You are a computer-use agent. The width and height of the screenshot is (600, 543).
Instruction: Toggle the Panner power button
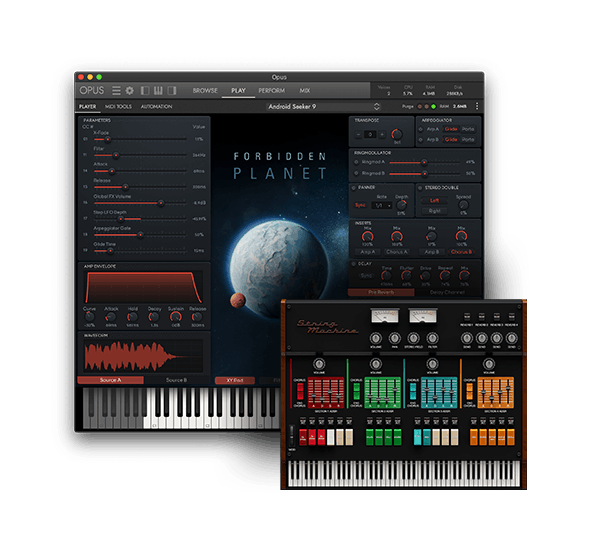tap(355, 187)
